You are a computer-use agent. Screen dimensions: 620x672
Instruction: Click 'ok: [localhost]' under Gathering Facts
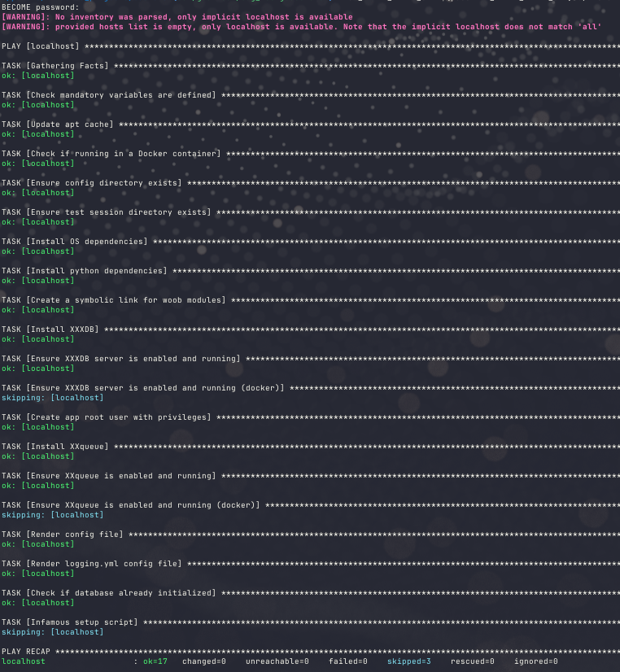[37, 76]
